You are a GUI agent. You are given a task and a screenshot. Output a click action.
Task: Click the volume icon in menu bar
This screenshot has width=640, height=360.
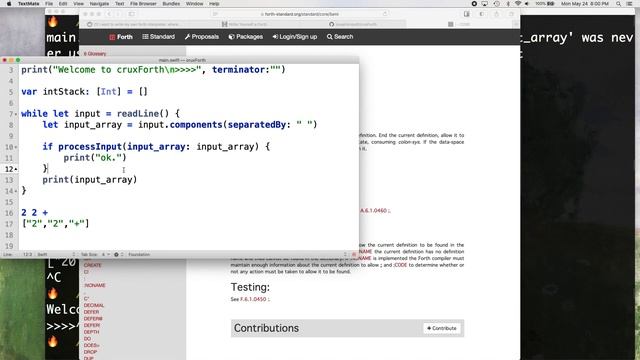527,4
